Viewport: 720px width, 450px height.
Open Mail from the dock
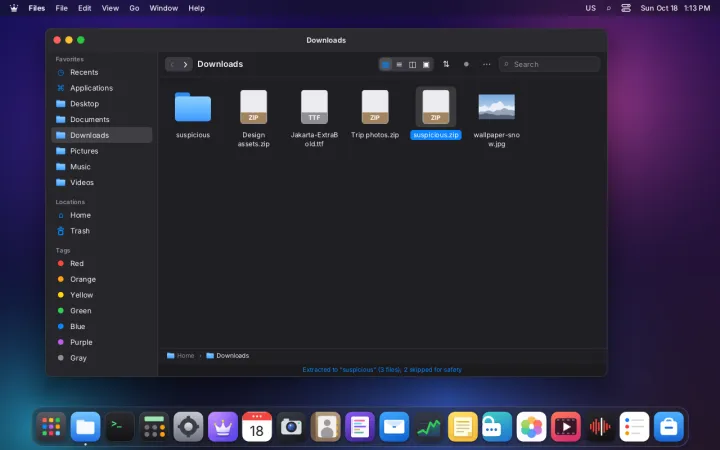(394, 427)
